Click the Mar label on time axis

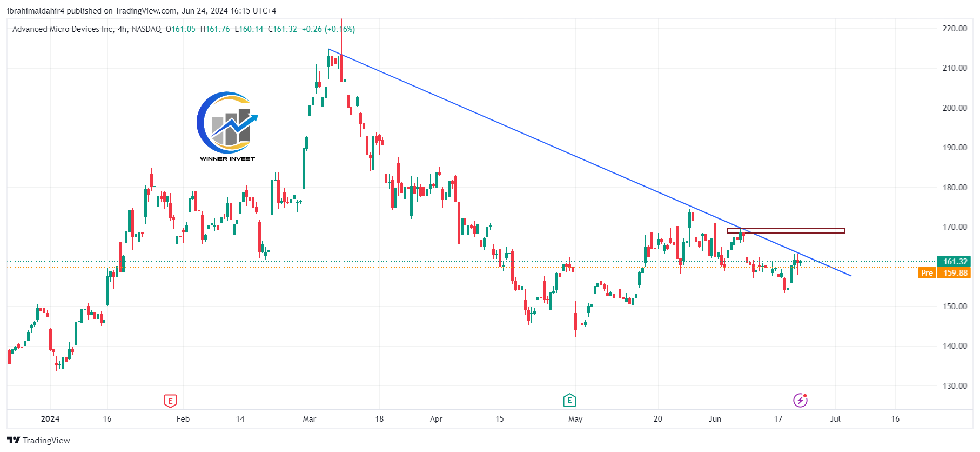[310, 419]
